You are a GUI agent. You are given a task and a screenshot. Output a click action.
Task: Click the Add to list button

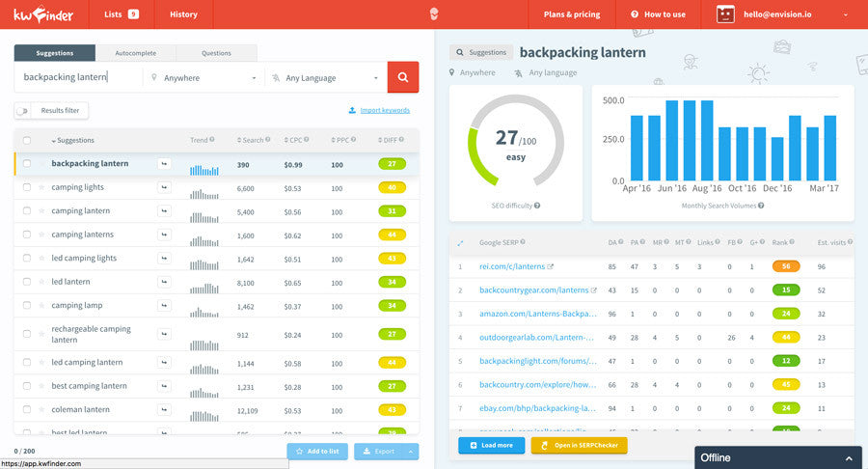pos(317,452)
